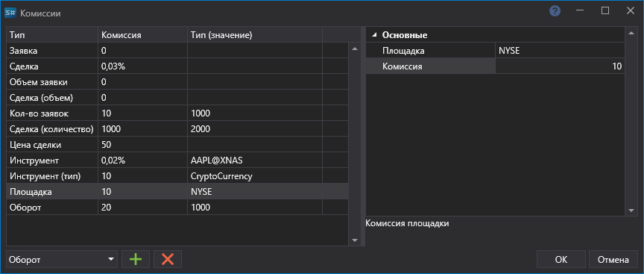The height and width of the screenshot is (274, 644).
Task: Click the red X remove commission icon
Action: (168, 259)
